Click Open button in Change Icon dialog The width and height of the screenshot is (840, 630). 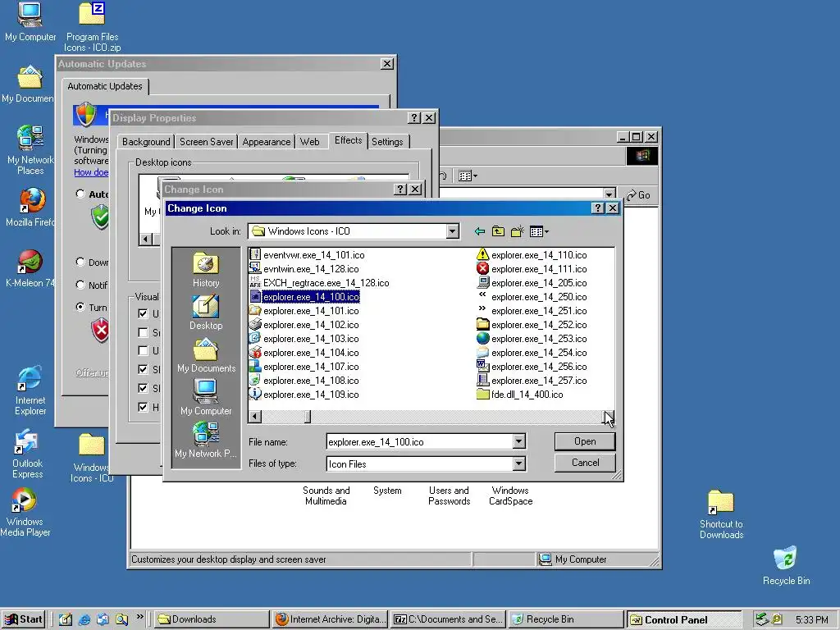(584, 441)
